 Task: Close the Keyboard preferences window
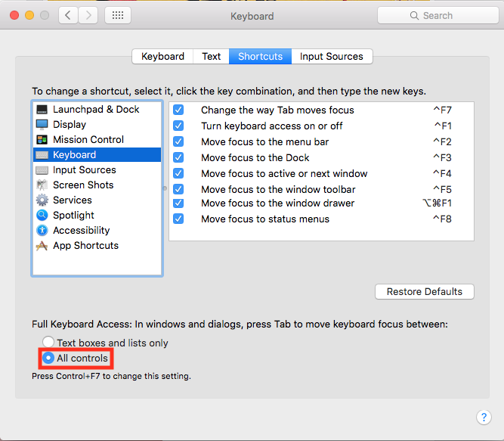(x=14, y=15)
